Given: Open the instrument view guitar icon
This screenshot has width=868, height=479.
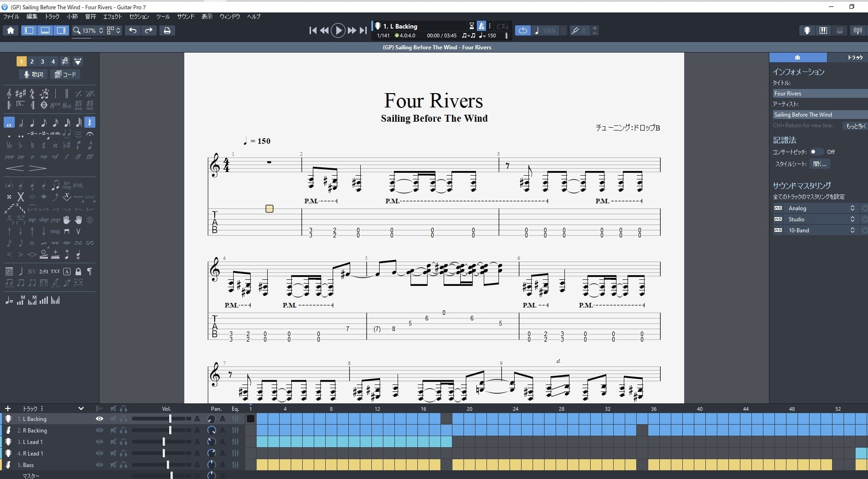Looking at the screenshot, I should tap(807, 30).
